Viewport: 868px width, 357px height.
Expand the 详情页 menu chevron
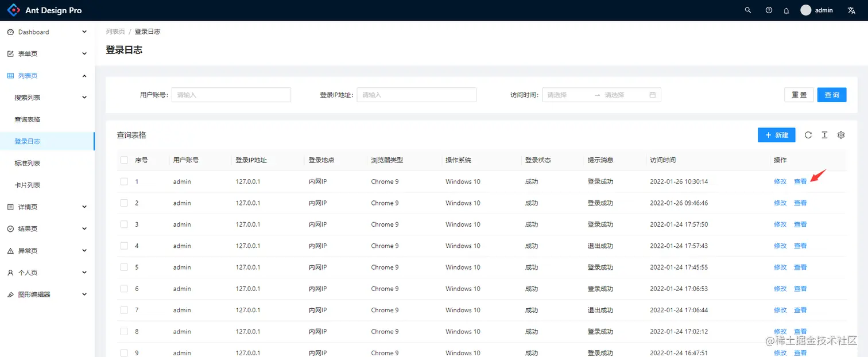point(84,207)
